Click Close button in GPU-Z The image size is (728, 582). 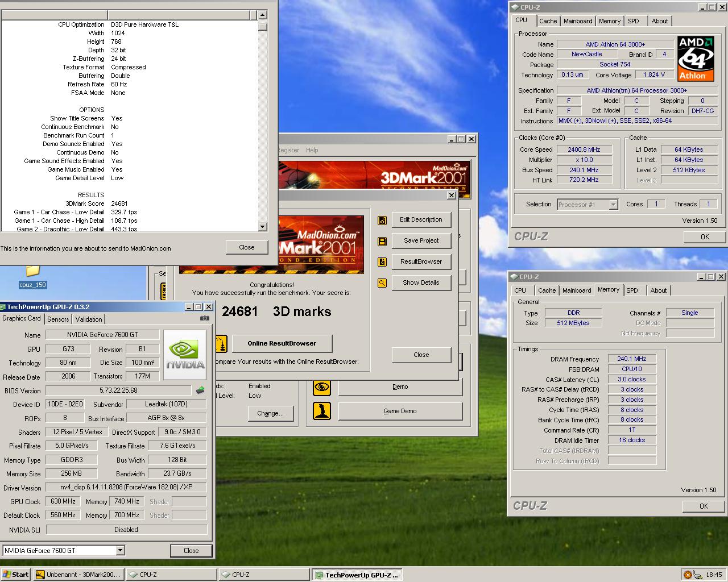click(191, 550)
